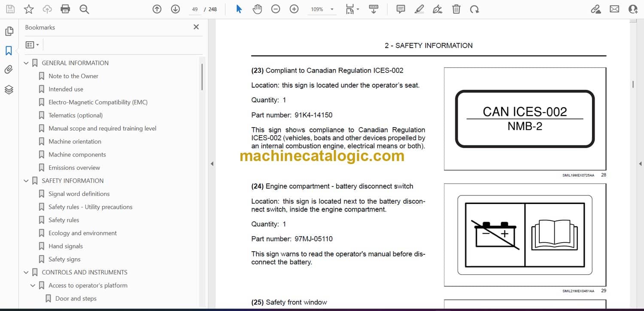Click the Print file icon
Viewport: 644px width, 311px height.
point(65,9)
